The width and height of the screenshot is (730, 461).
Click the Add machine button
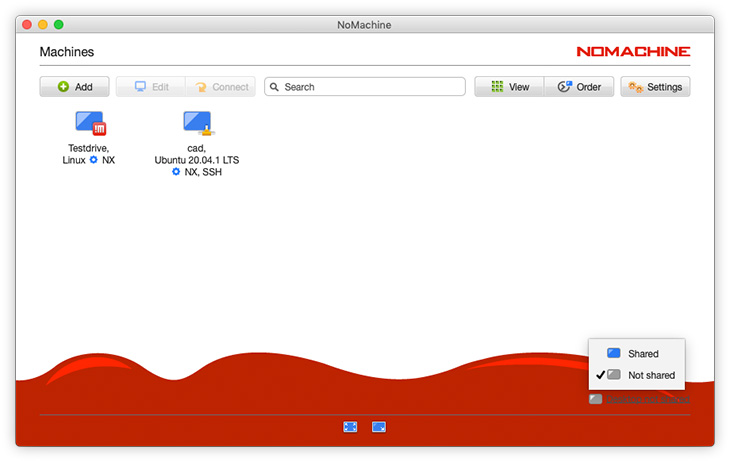coord(75,87)
